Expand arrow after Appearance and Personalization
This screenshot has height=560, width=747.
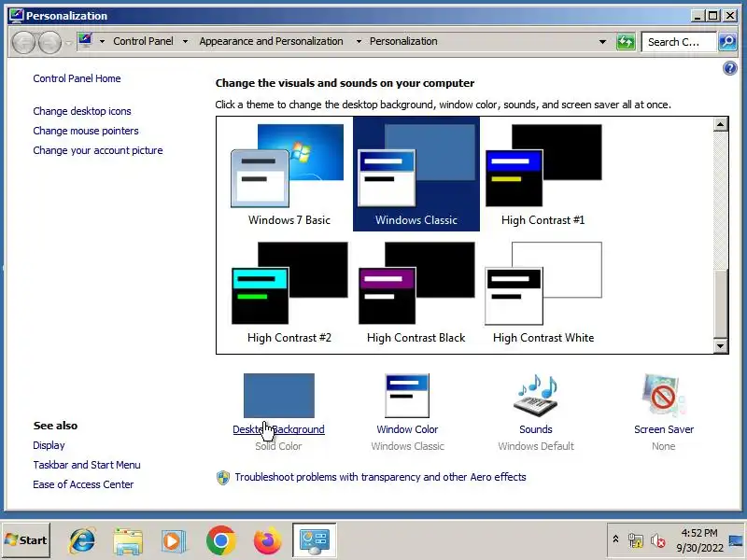pos(359,41)
